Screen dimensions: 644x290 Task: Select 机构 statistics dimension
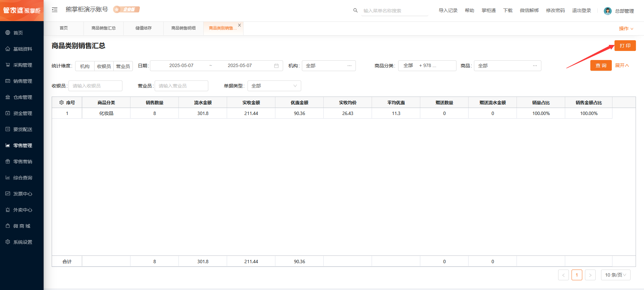85,66
